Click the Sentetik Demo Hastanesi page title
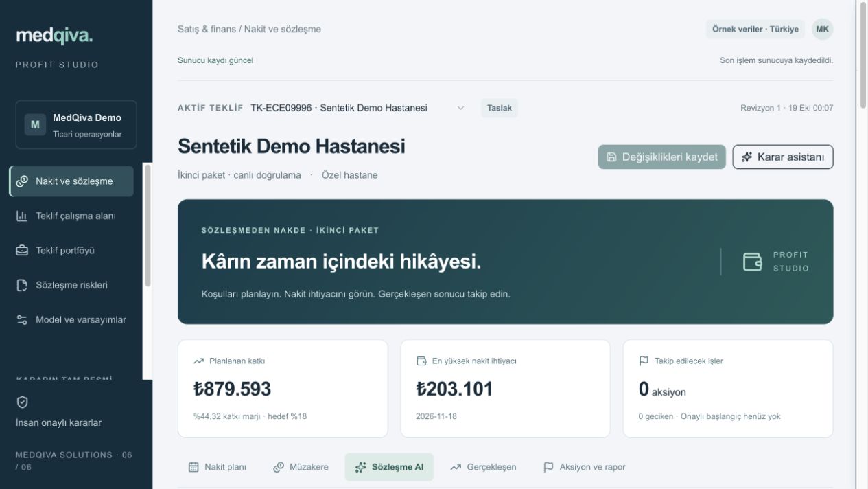 tap(292, 146)
